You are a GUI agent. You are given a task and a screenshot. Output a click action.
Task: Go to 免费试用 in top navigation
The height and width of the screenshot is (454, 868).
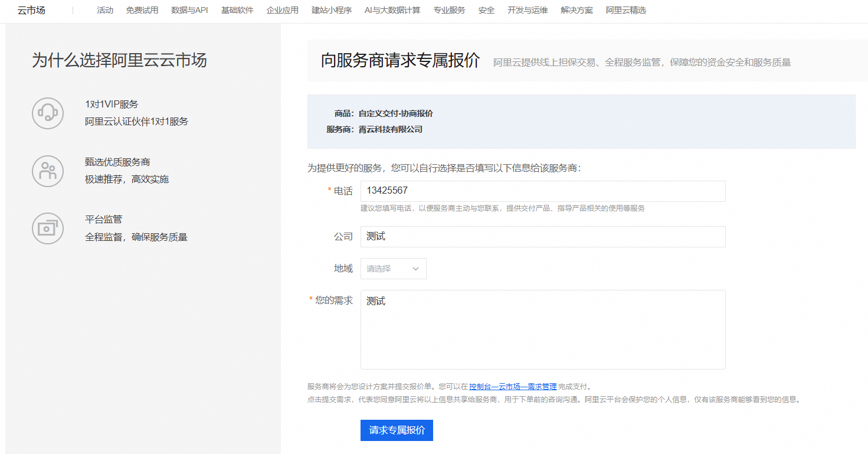click(x=142, y=10)
